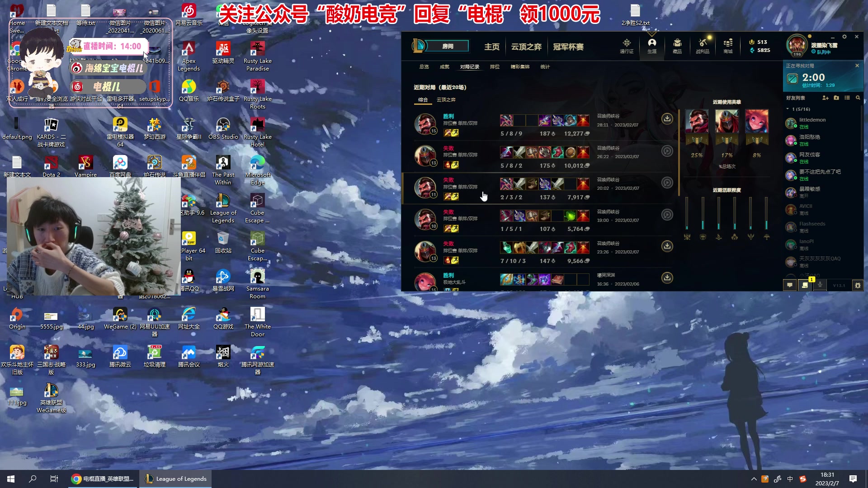Image resolution: width=868 pixels, height=488 pixels.
Task: Click the match history list scrollbar
Action: pos(679,152)
